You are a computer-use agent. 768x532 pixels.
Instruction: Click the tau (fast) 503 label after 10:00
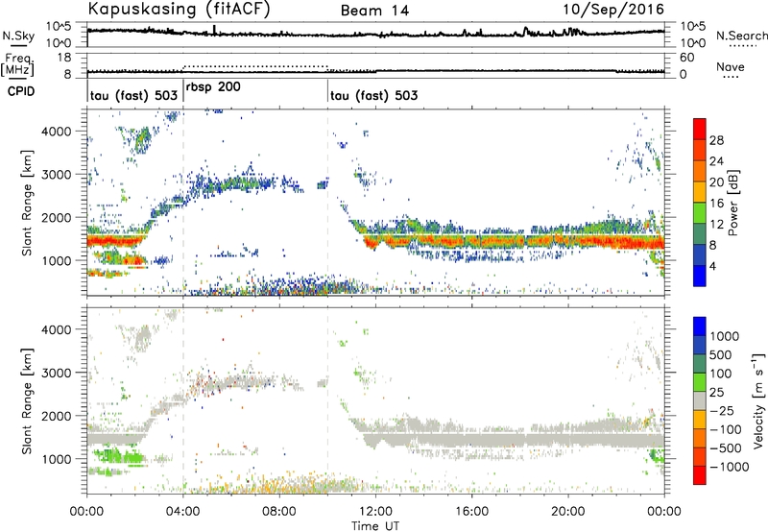[x=374, y=95]
